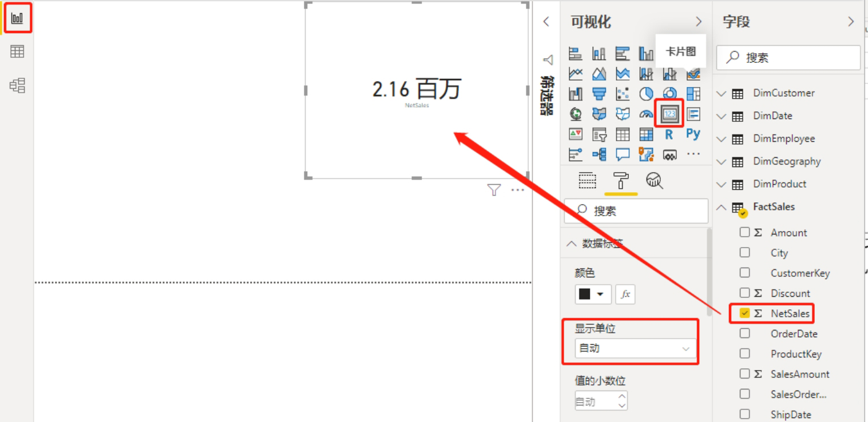Select the gauge visual
Screen dimensions: 868x422
tap(646, 114)
